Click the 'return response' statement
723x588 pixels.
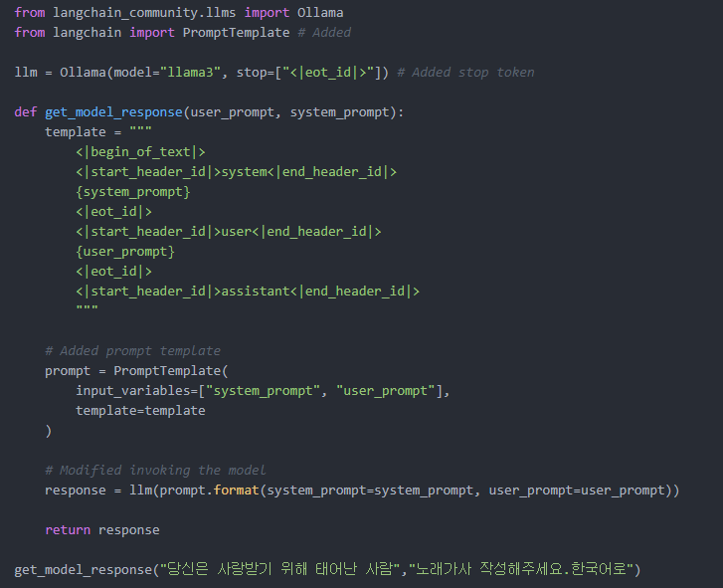(102, 530)
